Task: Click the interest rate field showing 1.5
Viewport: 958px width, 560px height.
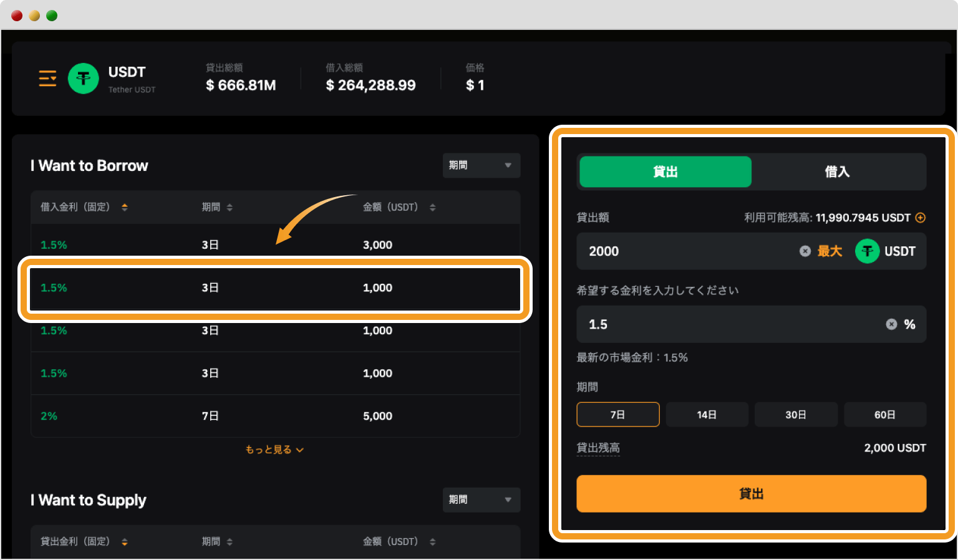Action: [752, 324]
